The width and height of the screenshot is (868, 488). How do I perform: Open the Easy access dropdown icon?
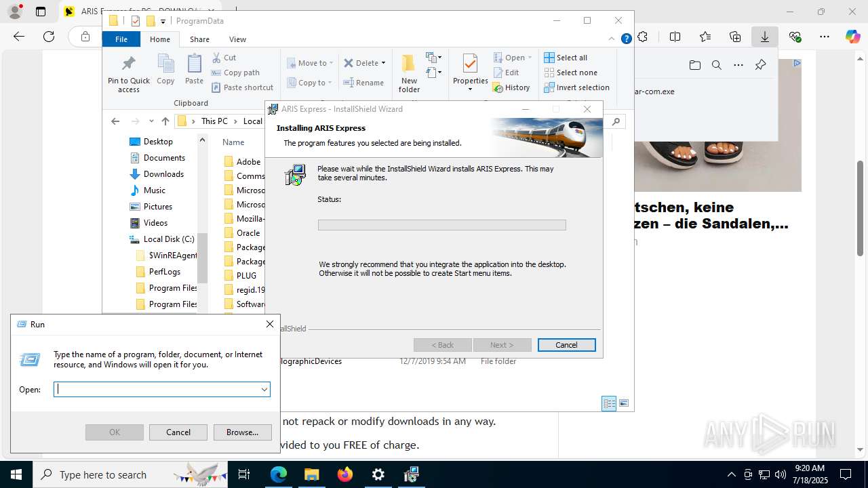click(434, 73)
